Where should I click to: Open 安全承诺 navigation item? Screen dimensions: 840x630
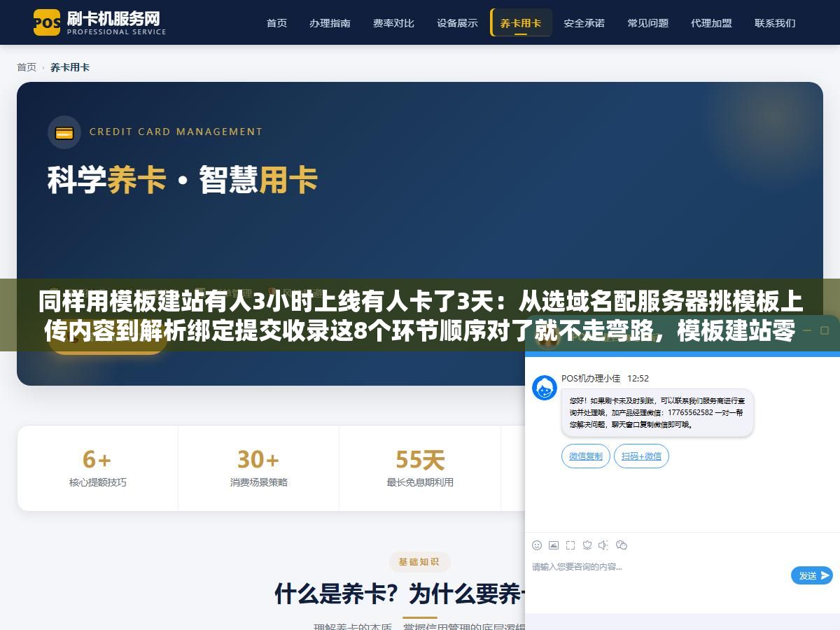(x=584, y=23)
